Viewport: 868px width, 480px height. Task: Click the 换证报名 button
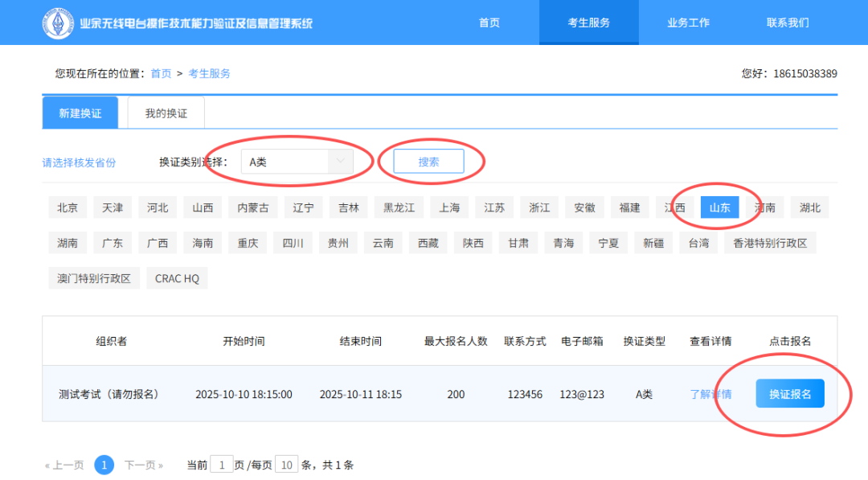(790, 394)
